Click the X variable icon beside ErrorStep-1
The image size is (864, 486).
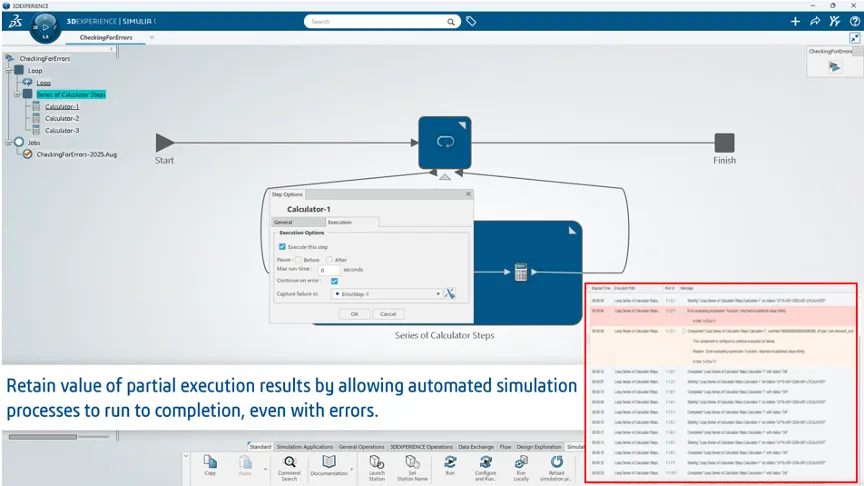click(x=450, y=294)
